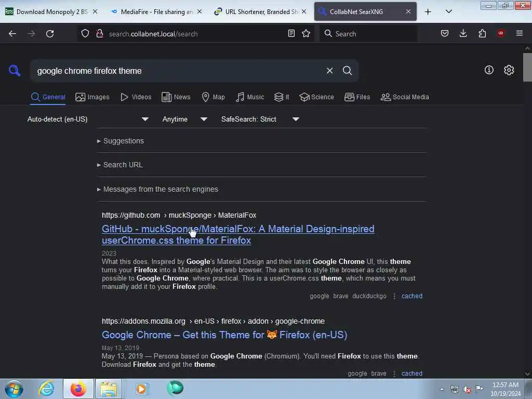Open the Windows Start menu
This screenshot has width=532, height=399.
[x=14, y=389]
